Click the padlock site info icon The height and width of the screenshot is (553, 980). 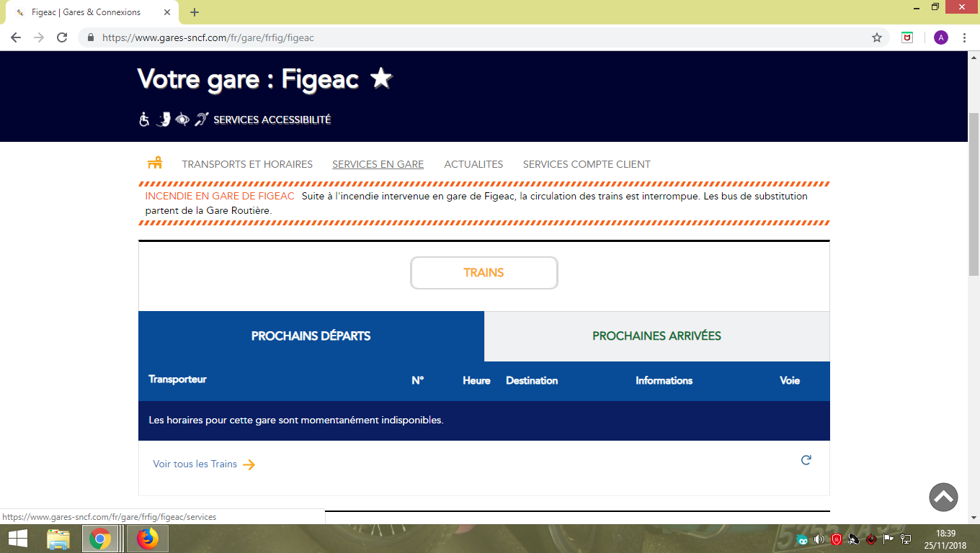pyautogui.click(x=91, y=37)
